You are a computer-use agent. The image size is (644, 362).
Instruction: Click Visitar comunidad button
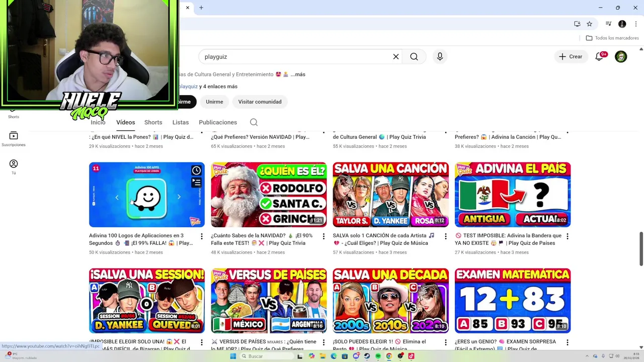click(x=260, y=102)
